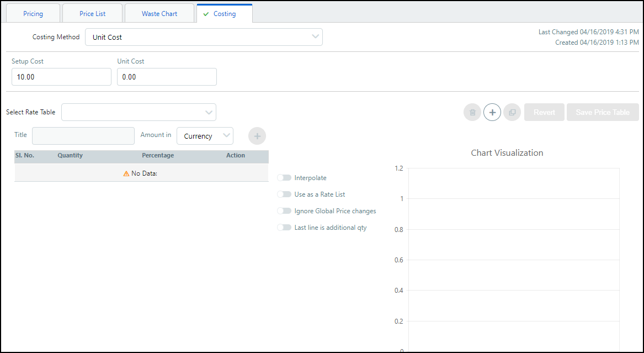Click the Last Changed 04/16/2019 timestamp
The width and height of the screenshot is (644, 353).
tap(589, 31)
